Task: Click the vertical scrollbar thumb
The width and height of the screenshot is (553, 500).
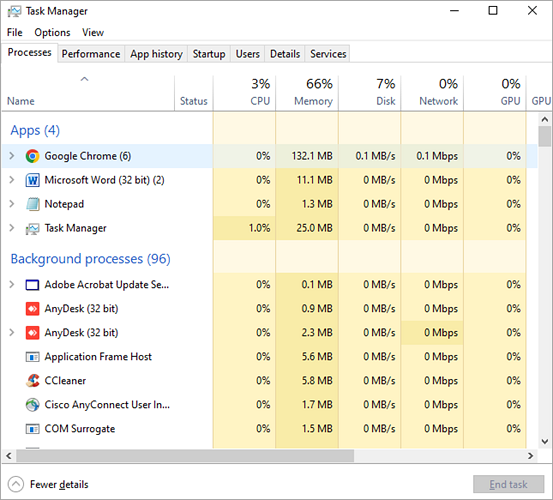Action: [545, 136]
